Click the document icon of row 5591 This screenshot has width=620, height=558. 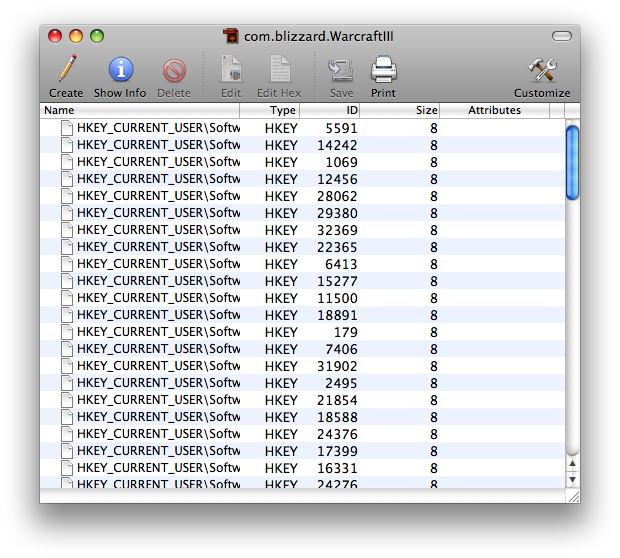(x=67, y=128)
